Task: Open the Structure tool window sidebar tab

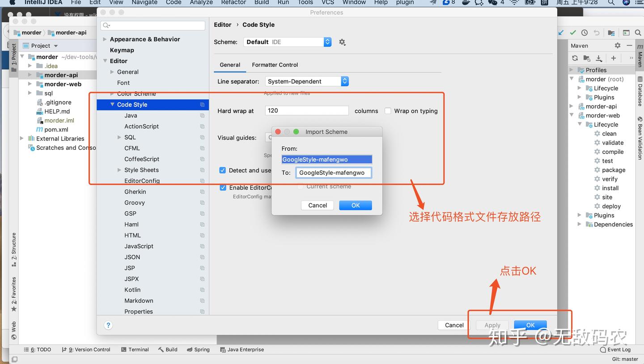Action: coord(14,250)
